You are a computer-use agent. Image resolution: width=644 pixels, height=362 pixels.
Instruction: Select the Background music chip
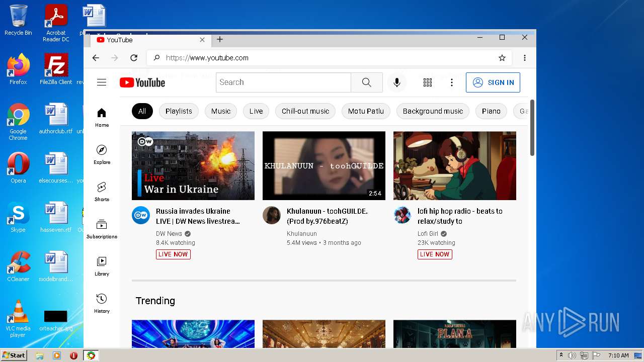pyautogui.click(x=433, y=111)
